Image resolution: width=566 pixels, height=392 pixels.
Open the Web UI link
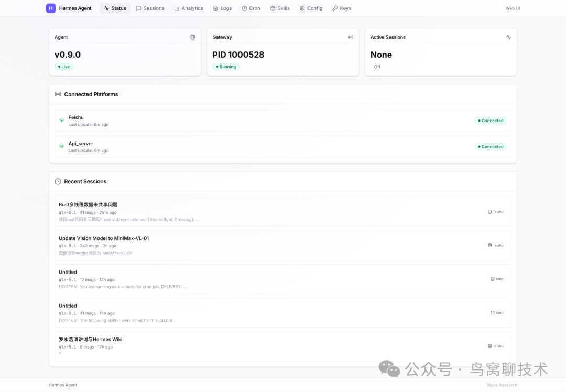pyautogui.click(x=512, y=8)
